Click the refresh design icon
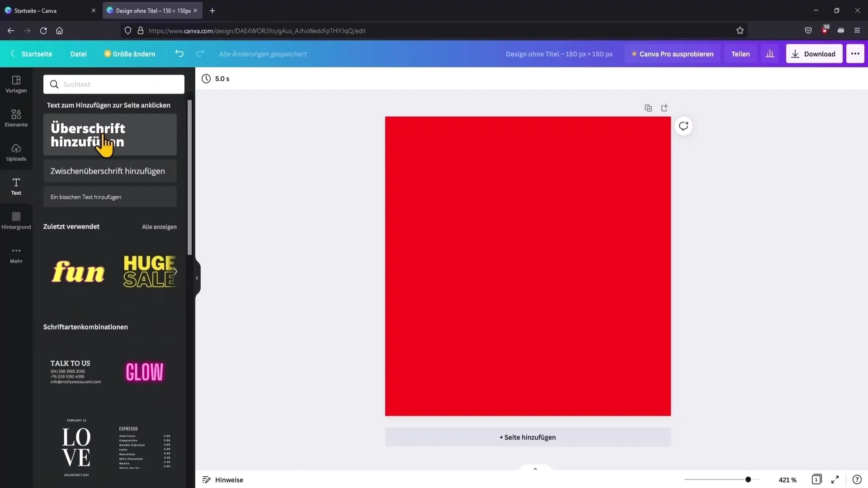The height and width of the screenshot is (488, 868). pos(684,126)
